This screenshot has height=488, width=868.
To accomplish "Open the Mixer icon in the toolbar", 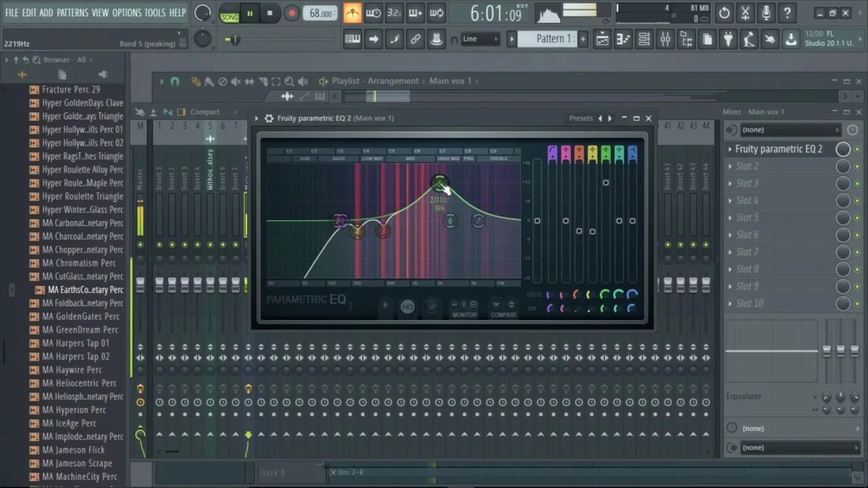I will (x=665, y=39).
